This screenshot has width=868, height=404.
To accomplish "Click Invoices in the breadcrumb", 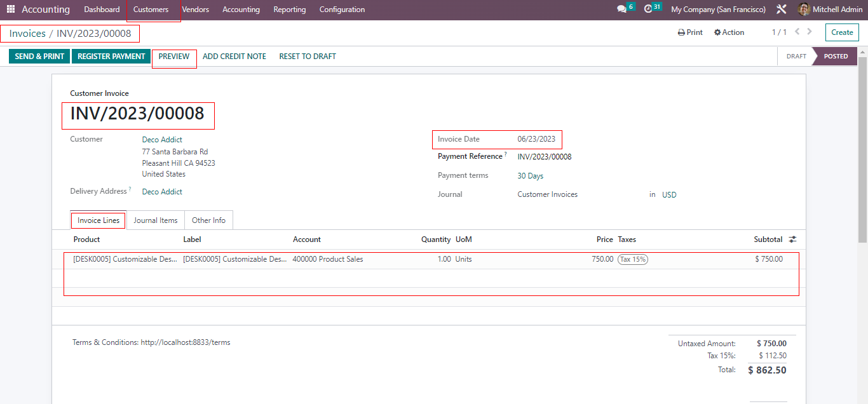I will (27, 34).
